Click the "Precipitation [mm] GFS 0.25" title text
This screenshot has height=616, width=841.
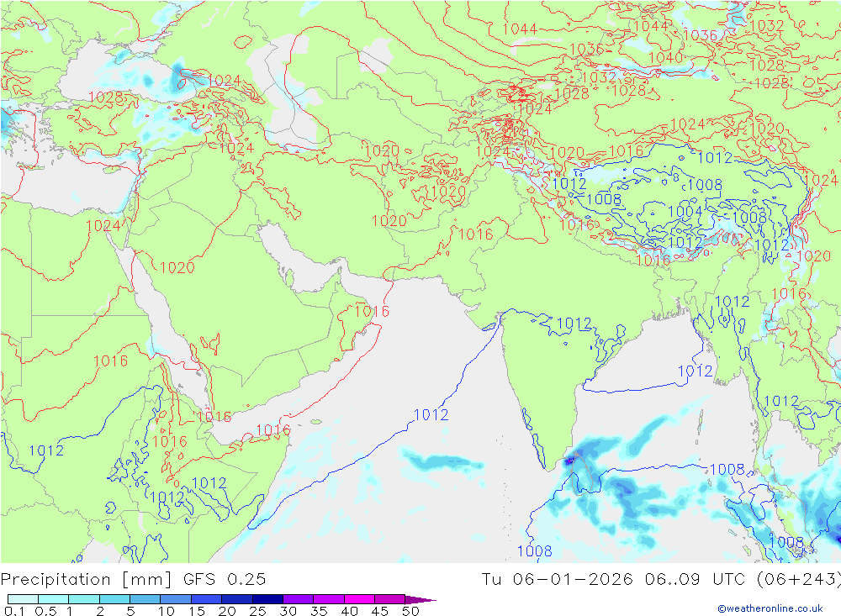point(133,580)
